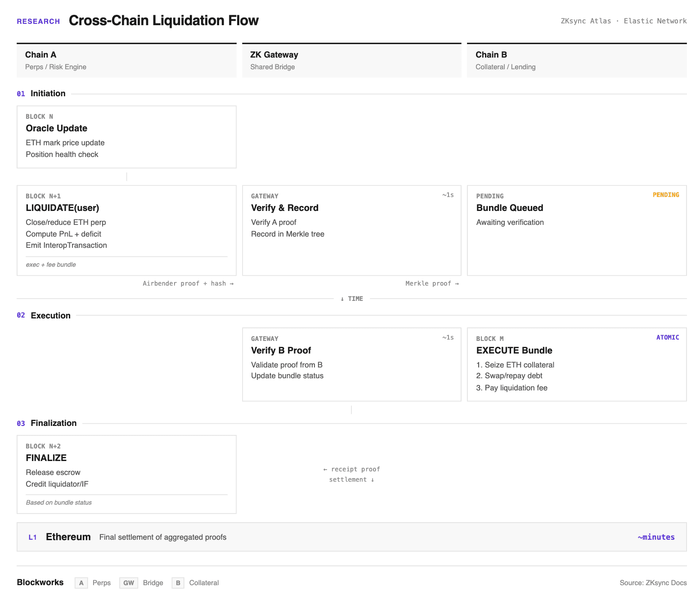
Task: Select the FINALIZE block card heading
Action: click(46, 458)
